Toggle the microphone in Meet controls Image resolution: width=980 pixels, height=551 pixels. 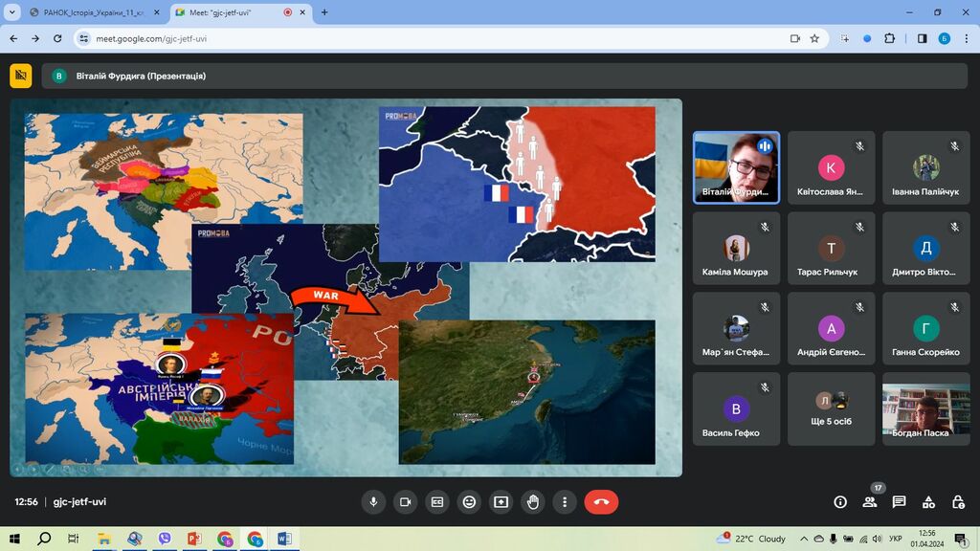coord(373,502)
